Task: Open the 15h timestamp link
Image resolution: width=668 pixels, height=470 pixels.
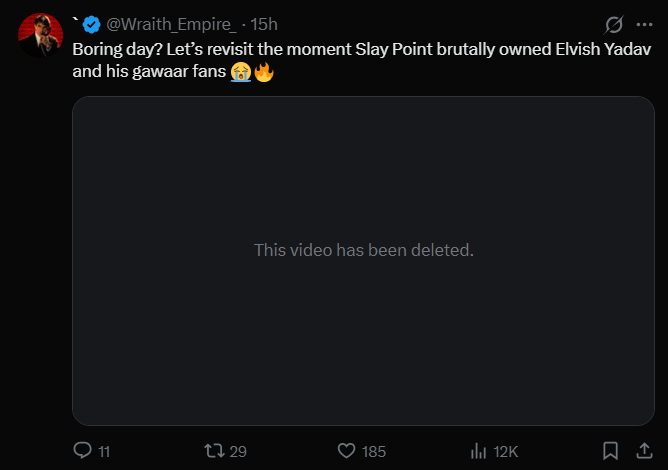Action: (x=264, y=25)
